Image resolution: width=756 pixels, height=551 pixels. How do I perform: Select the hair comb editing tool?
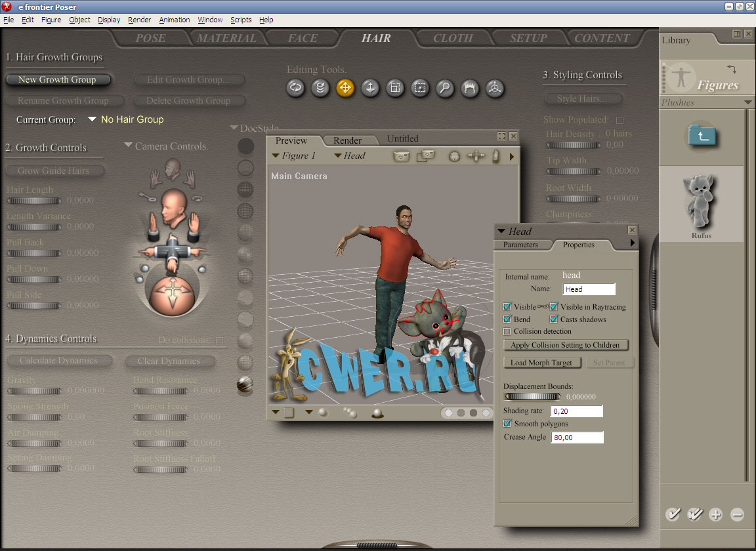[x=470, y=88]
